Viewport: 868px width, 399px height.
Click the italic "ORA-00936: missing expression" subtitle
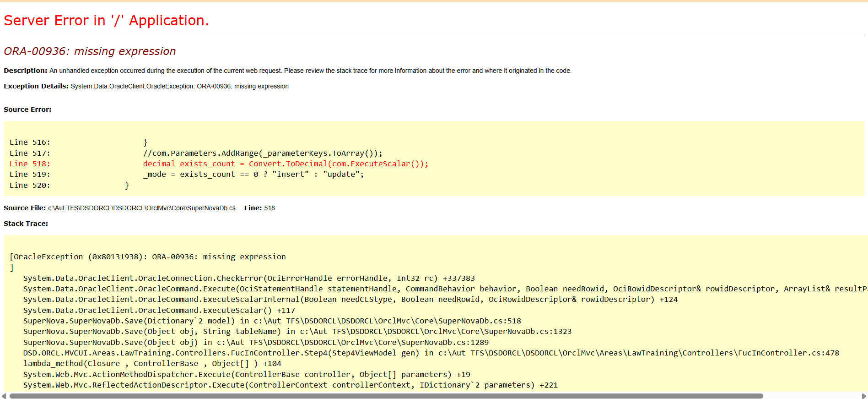click(90, 51)
